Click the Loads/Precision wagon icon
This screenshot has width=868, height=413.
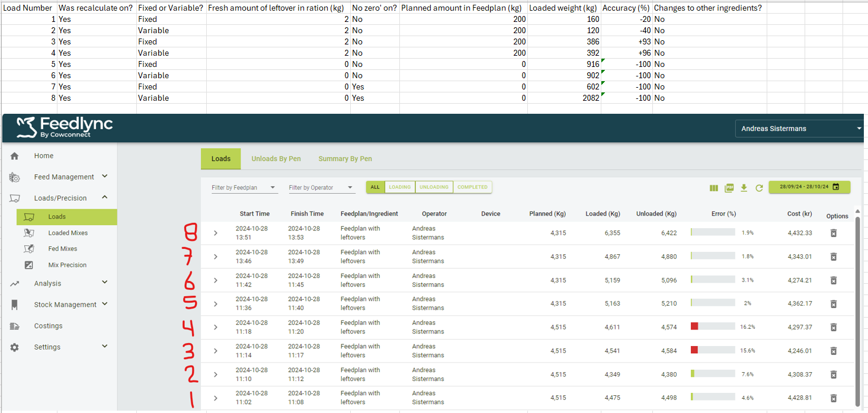tap(15, 199)
